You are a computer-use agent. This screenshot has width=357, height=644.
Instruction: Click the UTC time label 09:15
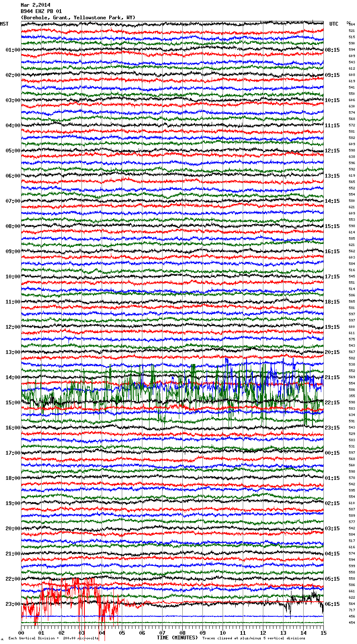click(332, 75)
